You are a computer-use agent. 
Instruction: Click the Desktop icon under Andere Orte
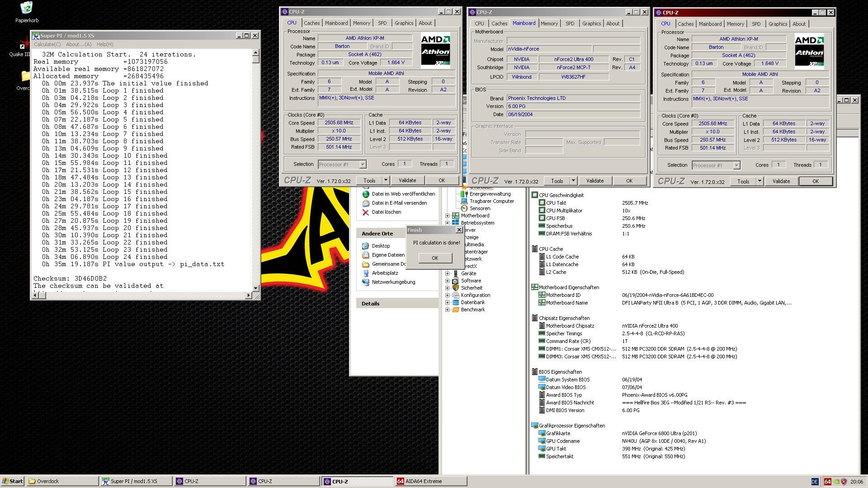pyautogui.click(x=365, y=246)
